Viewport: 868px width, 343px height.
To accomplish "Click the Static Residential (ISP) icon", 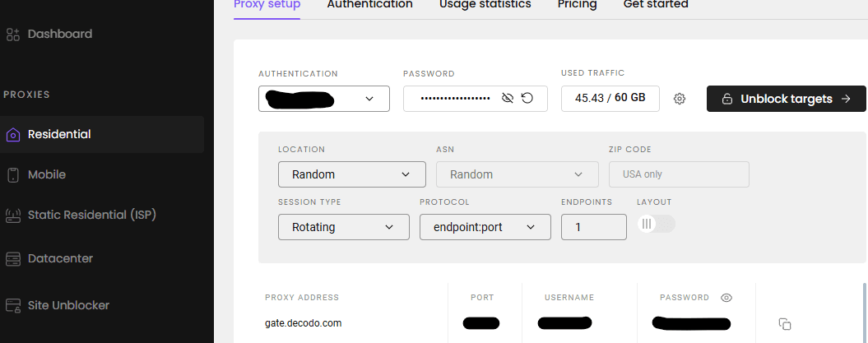I will pos(12,216).
